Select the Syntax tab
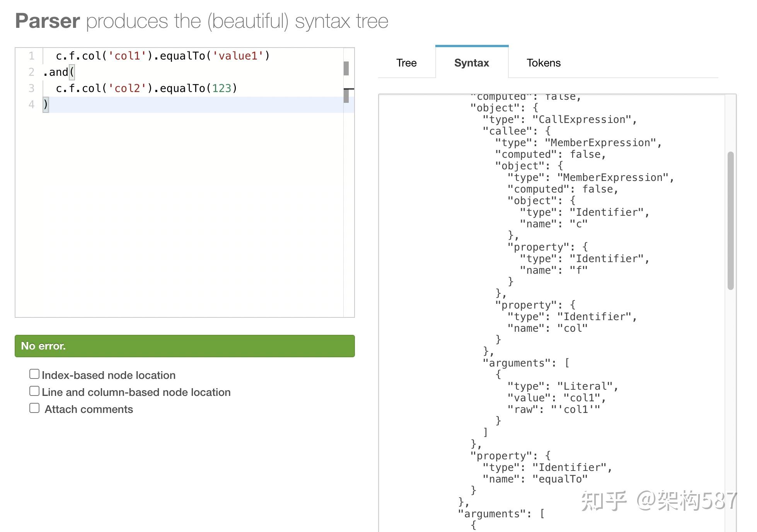757x532 pixels. [x=471, y=63]
